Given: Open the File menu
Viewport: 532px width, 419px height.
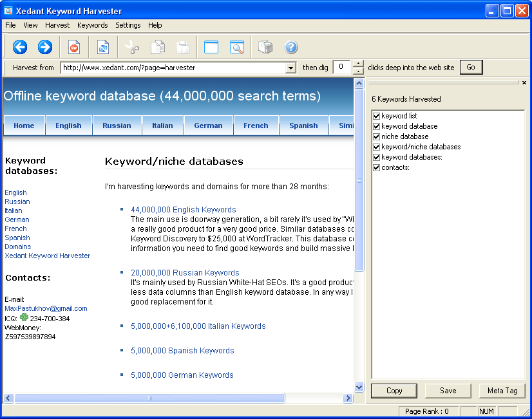Looking at the screenshot, I should [x=10, y=25].
